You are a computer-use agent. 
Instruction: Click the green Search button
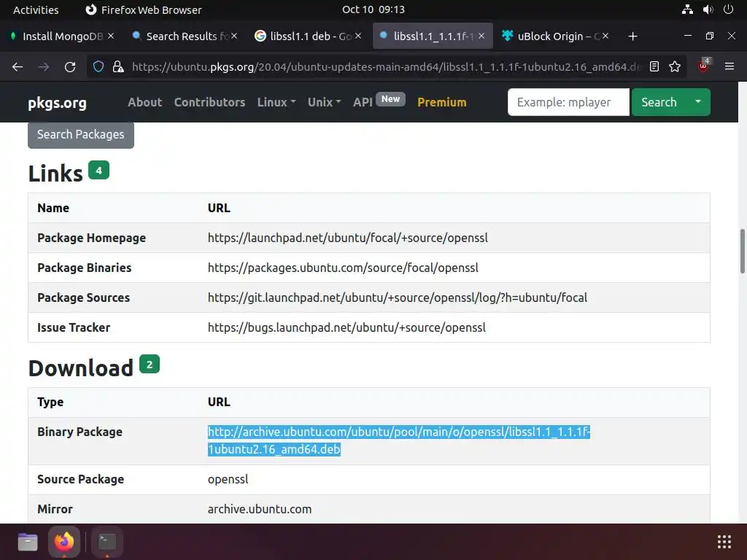click(x=659, y=102)
